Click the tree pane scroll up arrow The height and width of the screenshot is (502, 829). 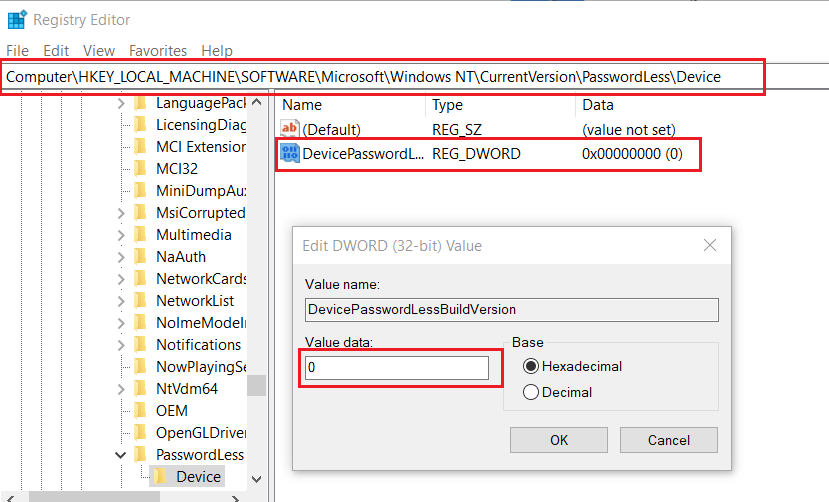(x=256, y=103)
